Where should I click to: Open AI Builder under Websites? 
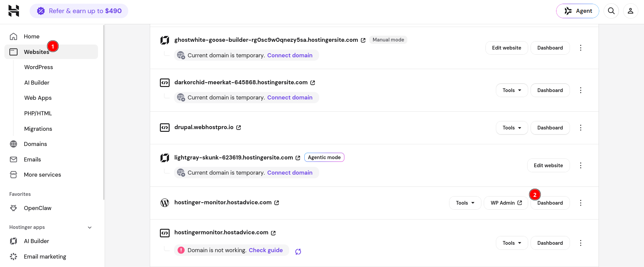(37, 83)
